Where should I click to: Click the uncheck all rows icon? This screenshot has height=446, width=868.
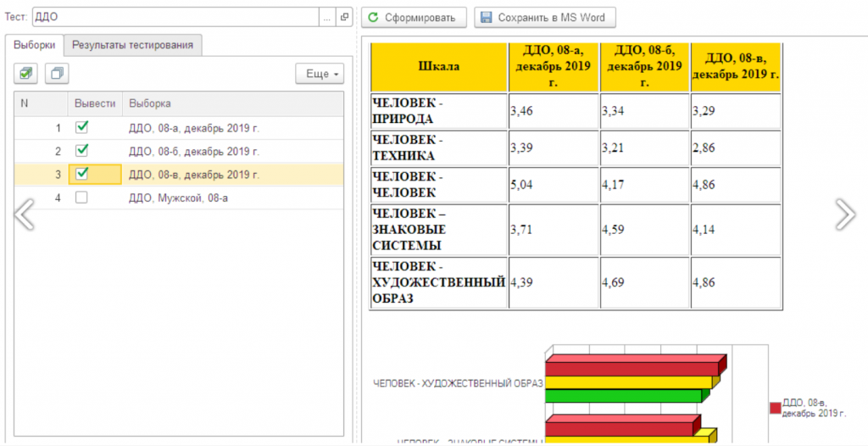57,74
